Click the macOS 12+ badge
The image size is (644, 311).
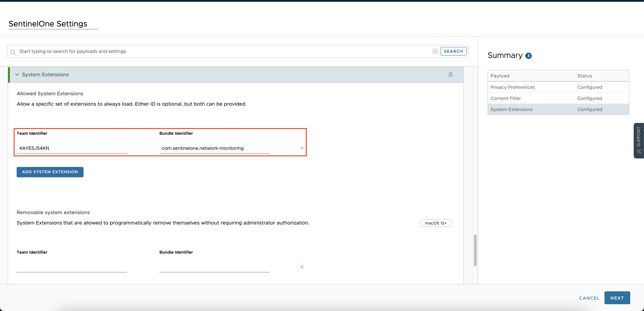tap(436, 223)
